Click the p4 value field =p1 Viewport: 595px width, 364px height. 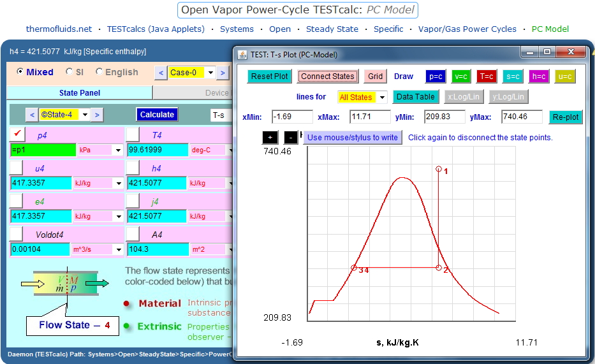click(x=43, y=150)
